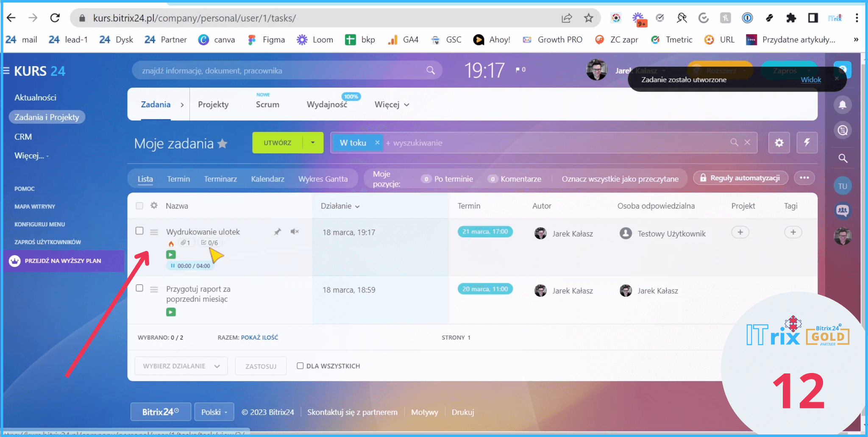
Task: Select the Przygotuj raport task checkbox
Action: (139, 288)
